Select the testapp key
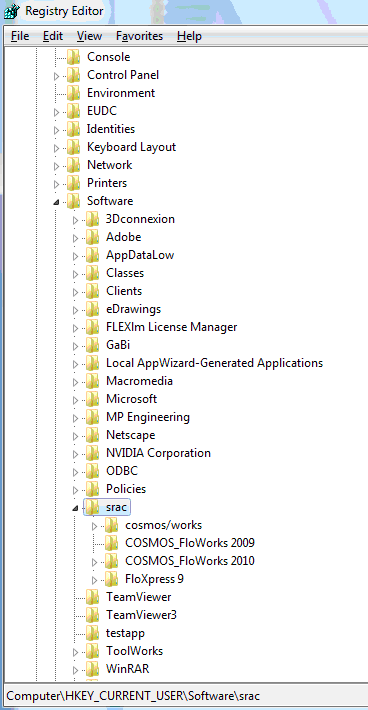The image size is (368, 710). click(125, 633)
